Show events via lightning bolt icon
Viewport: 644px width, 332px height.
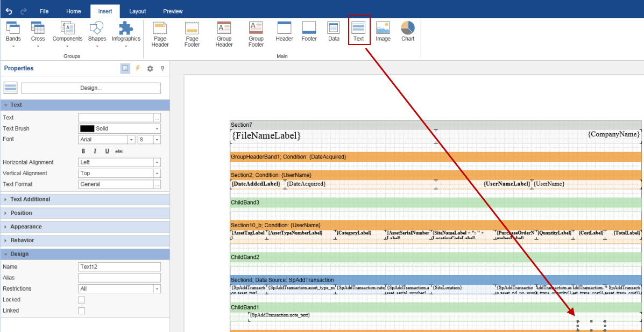(x=137, y=68)
